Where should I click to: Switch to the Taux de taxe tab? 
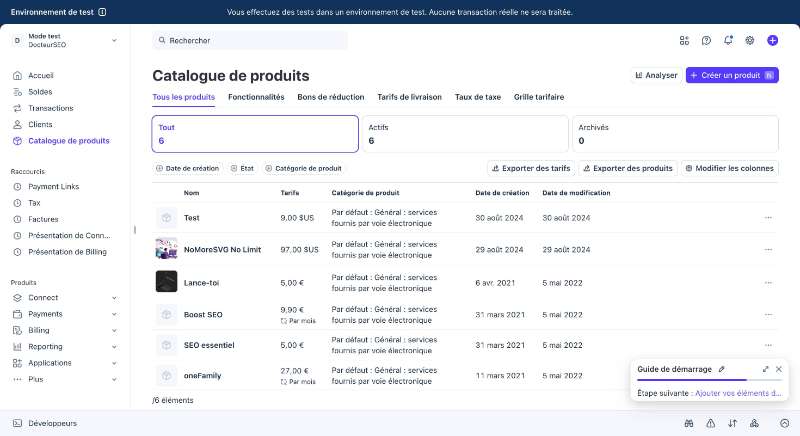(x=478, y=97)
